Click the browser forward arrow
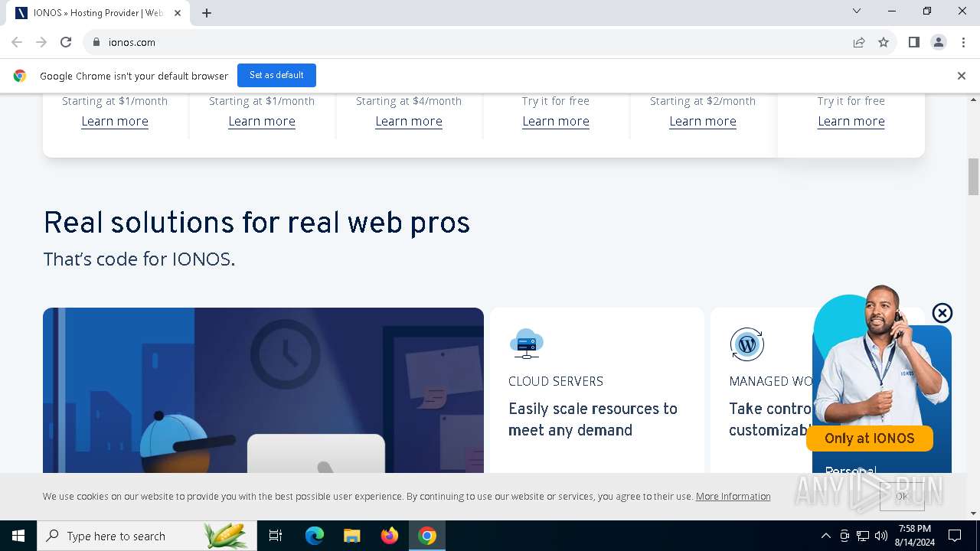 pos(41,42)
